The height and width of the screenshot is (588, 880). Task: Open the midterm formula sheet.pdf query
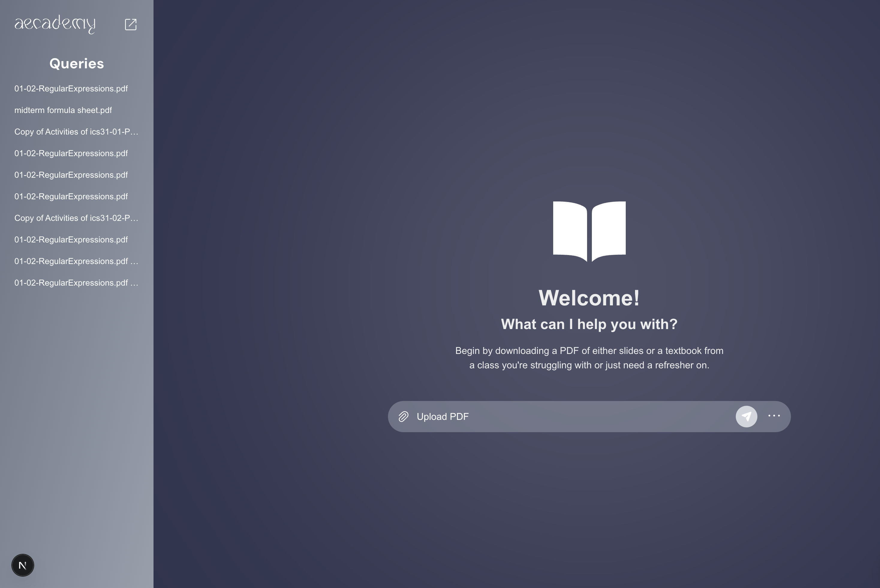pos(63,110)
